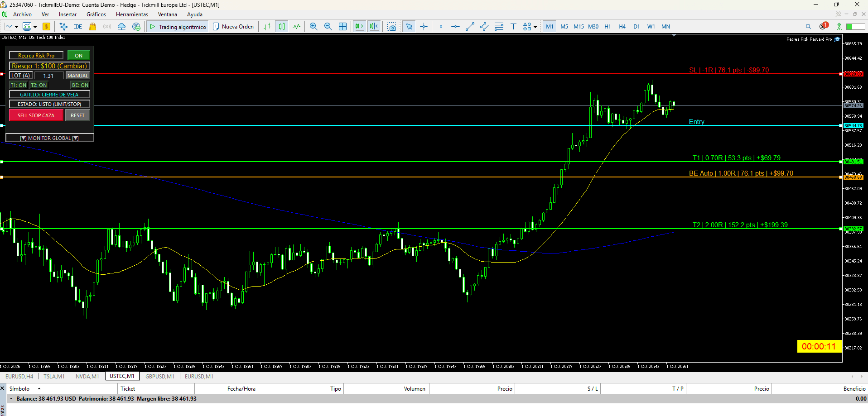Select the trendline drawing tool
This screenshot has width=868, height=416.
coord(470,27)
